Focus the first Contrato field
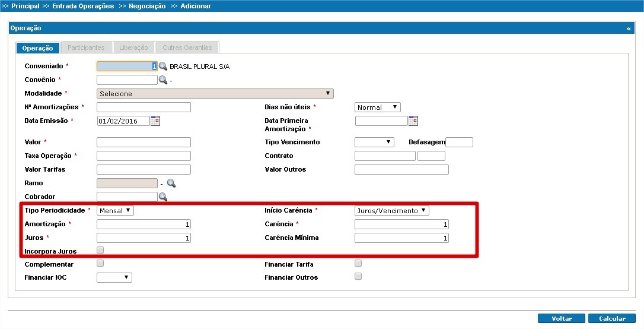Image resolution: width=644 pixels, height=329 pixels. [x=385, y=156]
